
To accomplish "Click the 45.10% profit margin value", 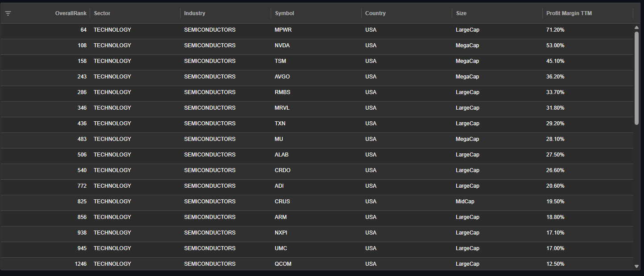I will click(x=555, y=61).
